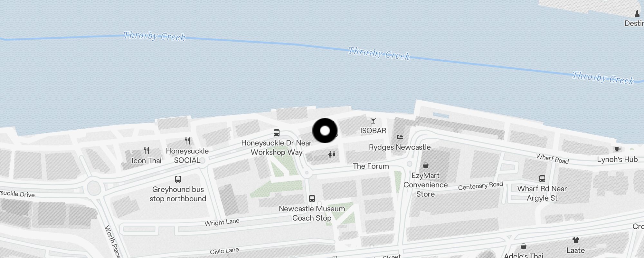Select the Honeysuckle SOCIAL restaurant icon
644x258 pixels.
(x=187, y=141)
